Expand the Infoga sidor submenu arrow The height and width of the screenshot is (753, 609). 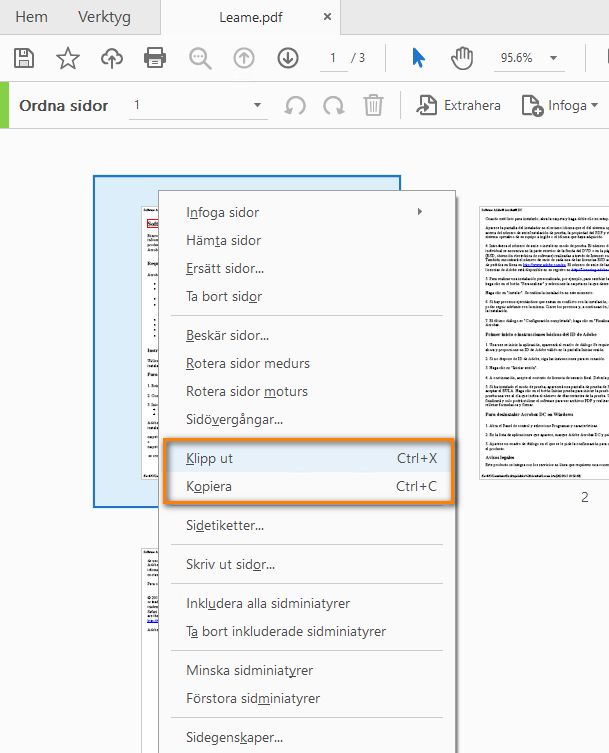[x=420, y=211]
